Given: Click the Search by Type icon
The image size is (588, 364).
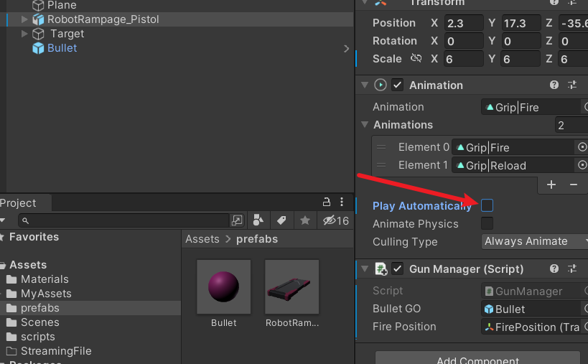Looking at the screenshot, I should 258,220.
